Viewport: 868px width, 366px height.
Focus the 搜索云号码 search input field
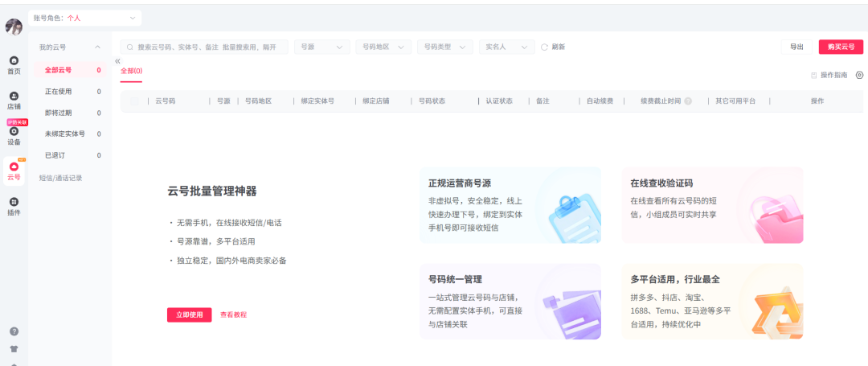pos(204,47)
